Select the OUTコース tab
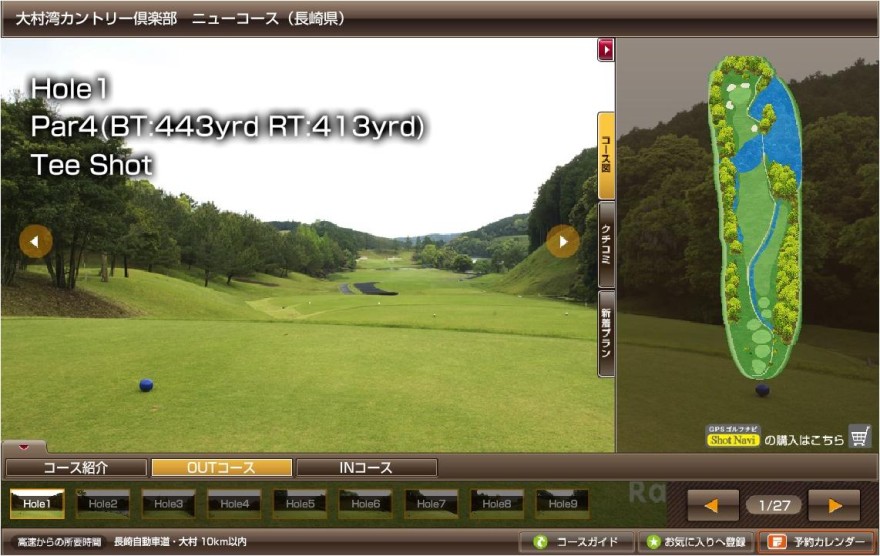The width and height of the screenshot is (880, 556). [x=221, y=468]
